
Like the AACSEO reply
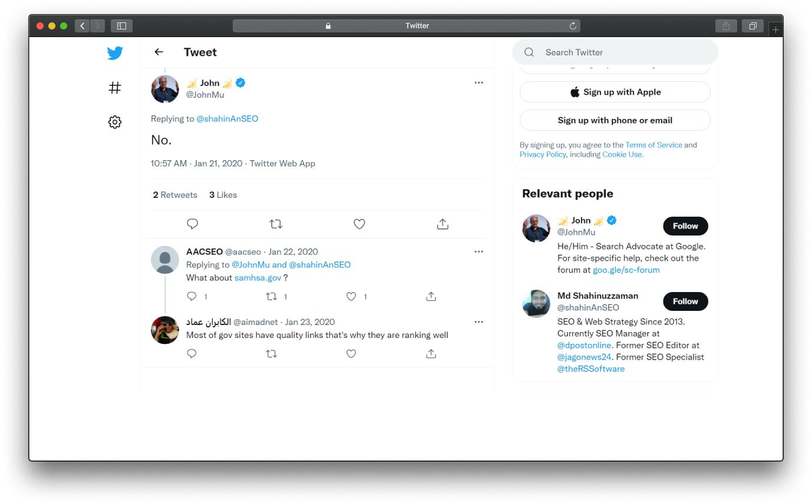351,296
